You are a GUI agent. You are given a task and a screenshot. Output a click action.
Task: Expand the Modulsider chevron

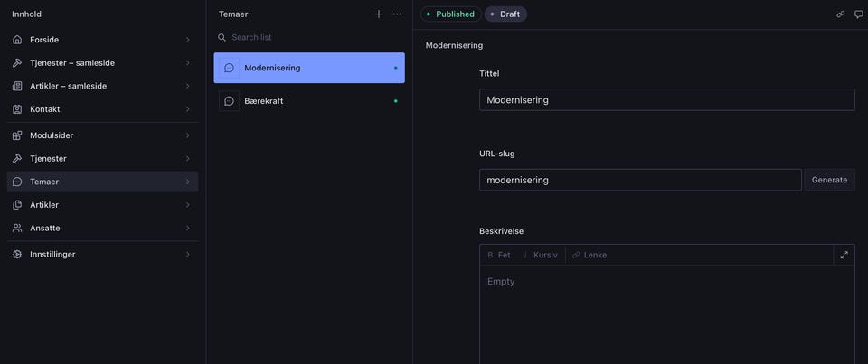pyautogui.click(x=187, y=135)
